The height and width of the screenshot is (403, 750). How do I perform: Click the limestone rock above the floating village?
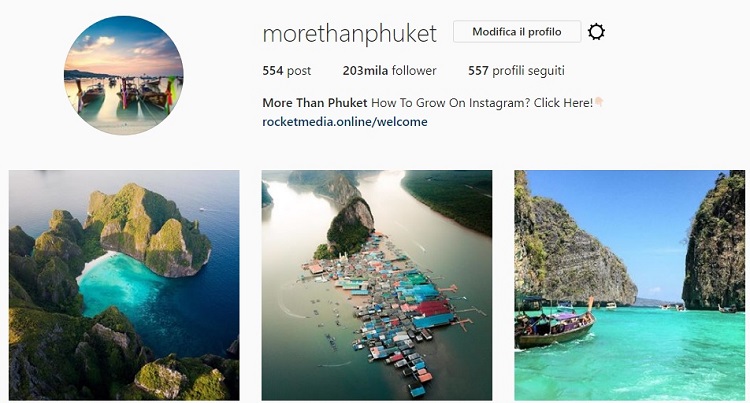click(x=352, y=225)
